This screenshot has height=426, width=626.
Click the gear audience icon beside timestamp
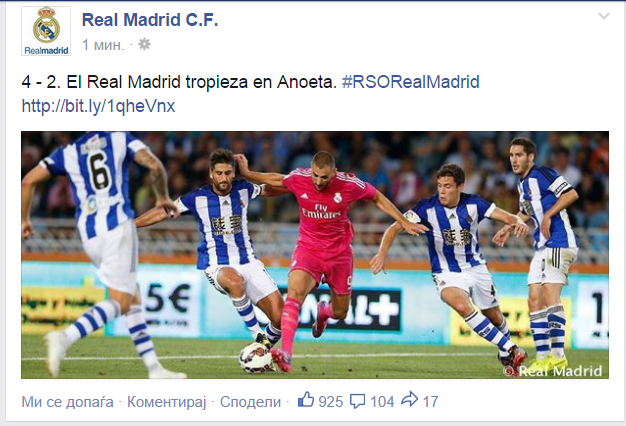pos(144,44)
